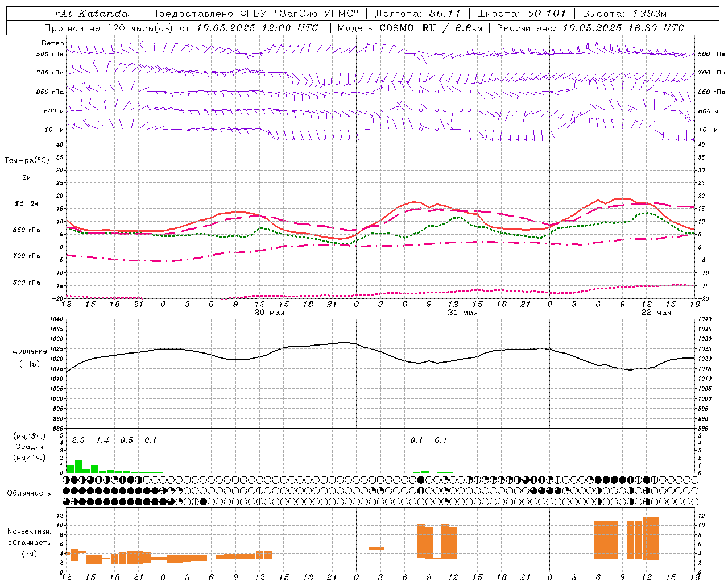Image resolution: width=728 pixels, height=582 pixels.
Task: Click the Облачность cloudiness label
Action: coord(29,493)
